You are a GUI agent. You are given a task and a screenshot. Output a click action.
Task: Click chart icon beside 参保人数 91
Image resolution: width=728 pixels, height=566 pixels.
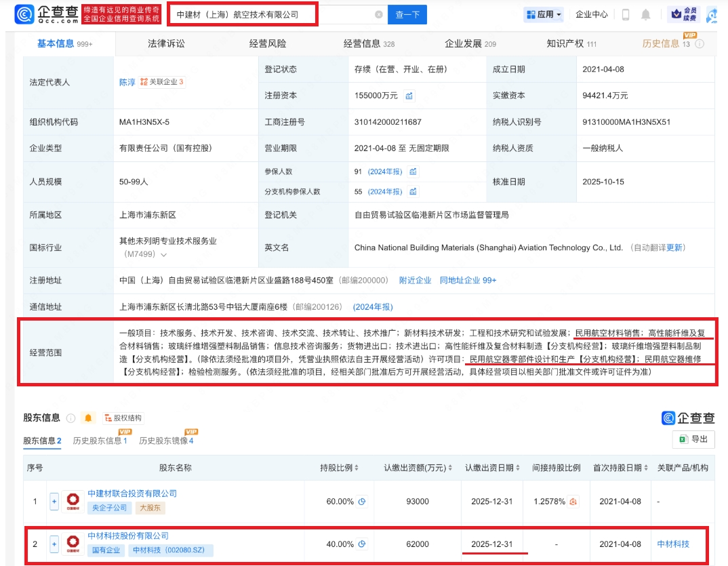point(413,171)
